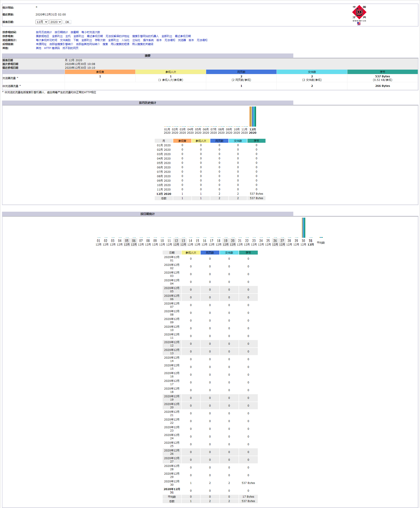420x508 pixels.
Task: Click the OK button for report date
Action: click(x=67, y=22)
